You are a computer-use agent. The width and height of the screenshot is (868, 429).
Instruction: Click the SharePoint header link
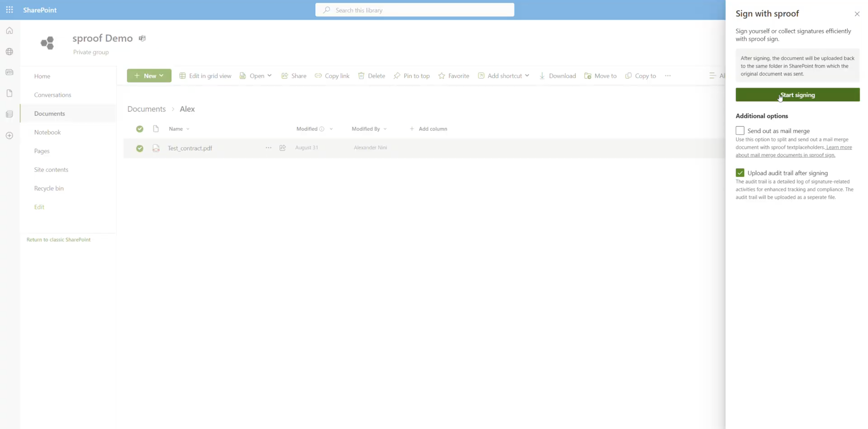pos(40,10)
